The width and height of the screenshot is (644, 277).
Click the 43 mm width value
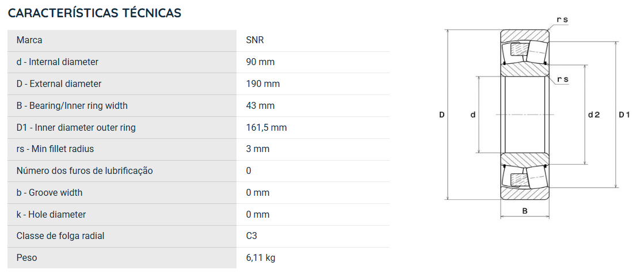click(260, 105)
